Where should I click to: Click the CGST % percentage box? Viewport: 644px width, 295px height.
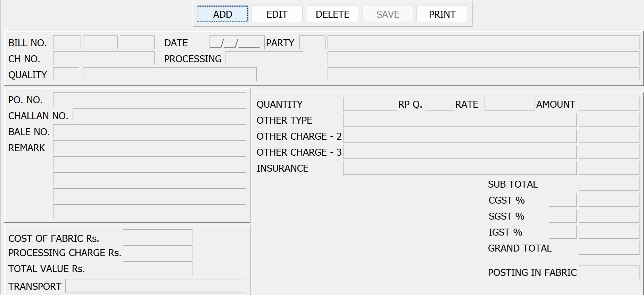pos(562,200)
